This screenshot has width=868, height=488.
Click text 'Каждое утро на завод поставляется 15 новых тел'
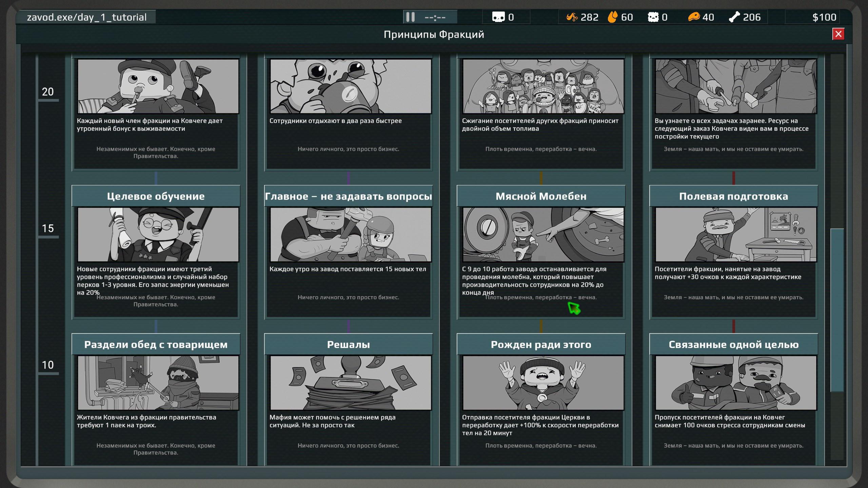click(x=348, y=269)
